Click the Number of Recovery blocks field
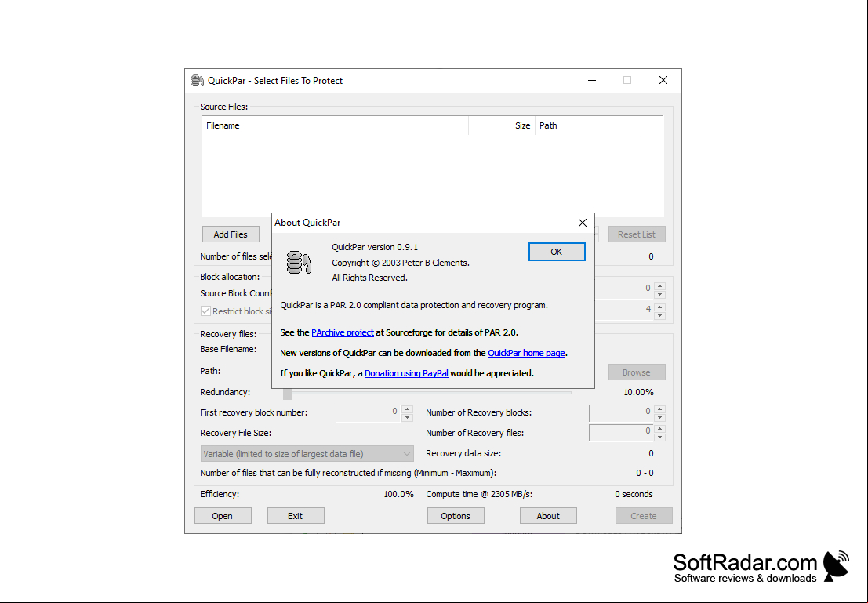 [621, 413]
